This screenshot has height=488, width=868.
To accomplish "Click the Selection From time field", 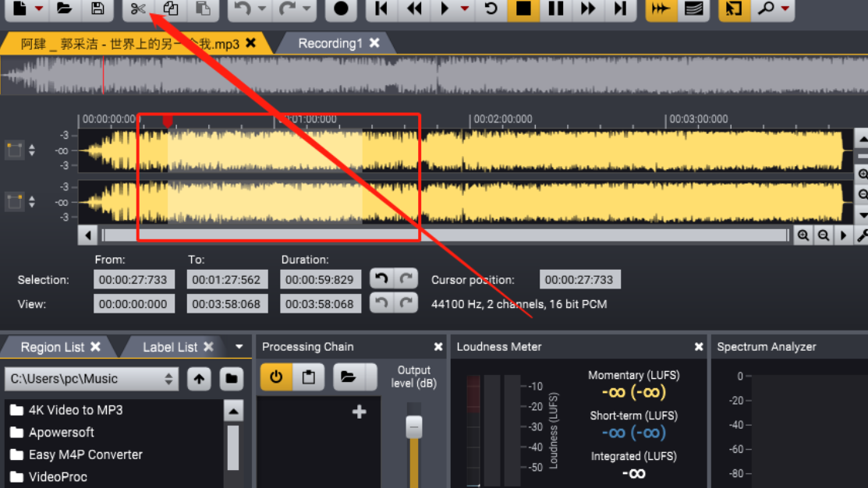I will pyautogui.click(x=134, y=279).
